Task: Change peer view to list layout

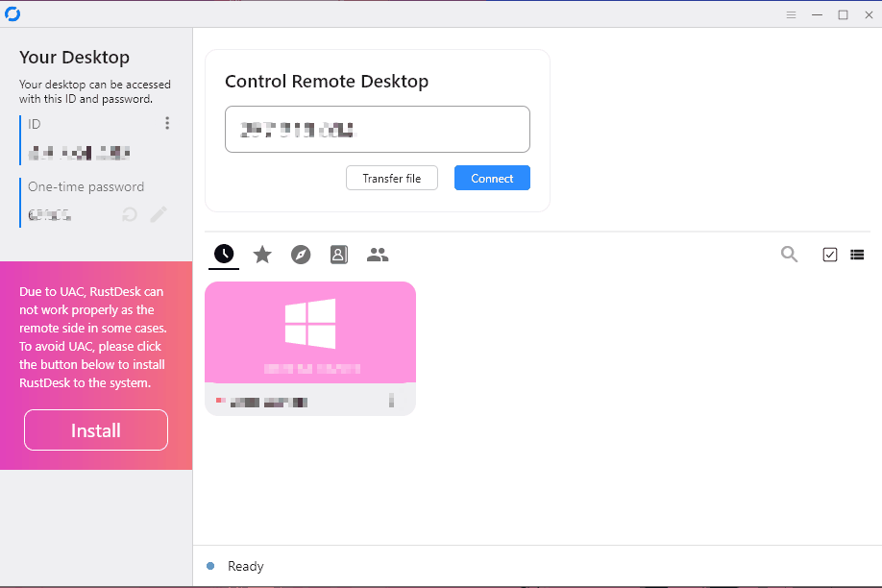Action: [857, 255]
